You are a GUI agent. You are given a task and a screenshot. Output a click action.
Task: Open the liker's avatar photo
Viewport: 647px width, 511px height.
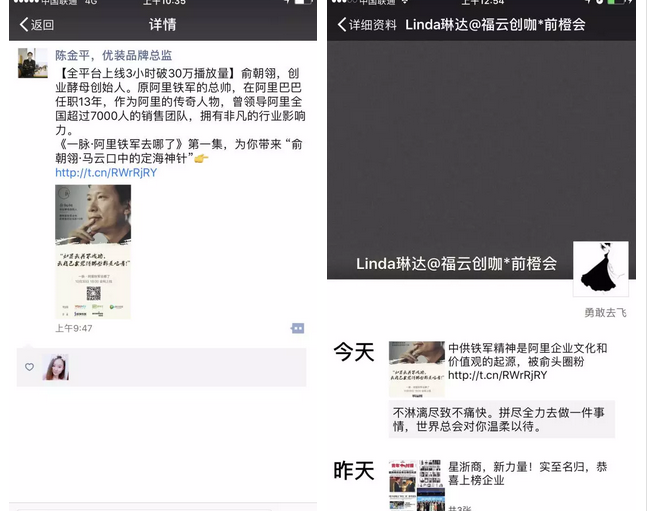point(56,367)
